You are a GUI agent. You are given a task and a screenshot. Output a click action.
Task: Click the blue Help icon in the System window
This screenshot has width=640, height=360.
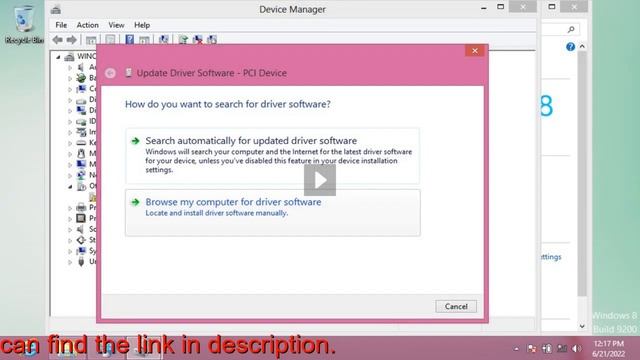570,47
